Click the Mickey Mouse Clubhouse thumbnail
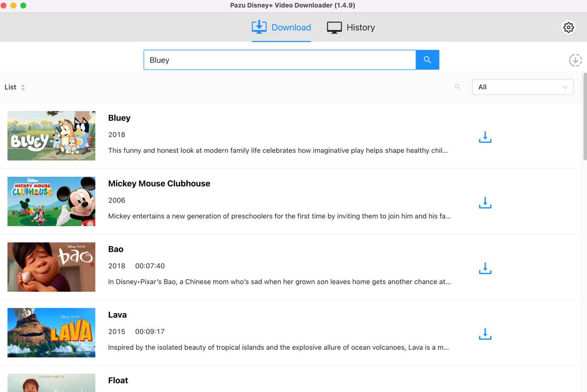 (x=51, y=202)
